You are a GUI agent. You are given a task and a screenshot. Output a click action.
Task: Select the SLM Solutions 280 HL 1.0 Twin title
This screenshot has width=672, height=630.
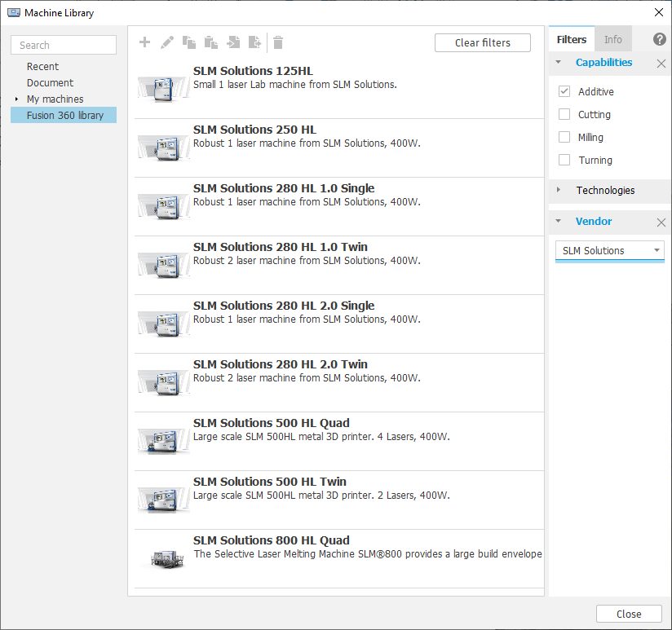(x=281, y=247)
